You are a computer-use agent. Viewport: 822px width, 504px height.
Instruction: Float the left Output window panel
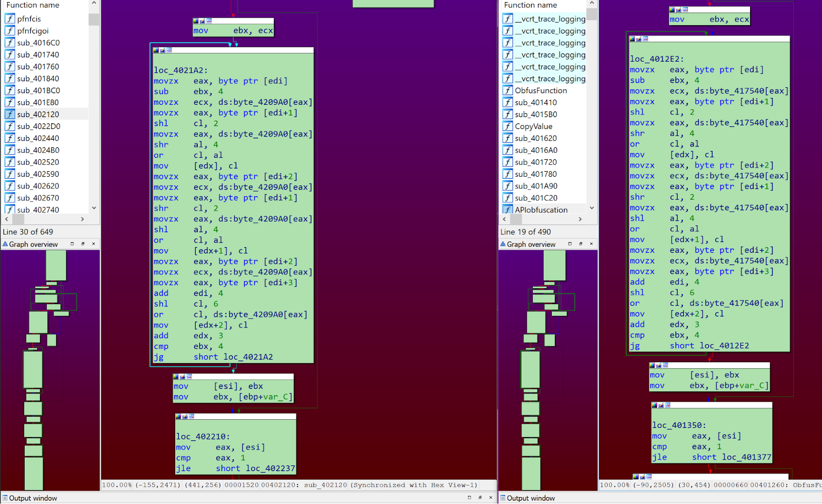click(480, 497)
